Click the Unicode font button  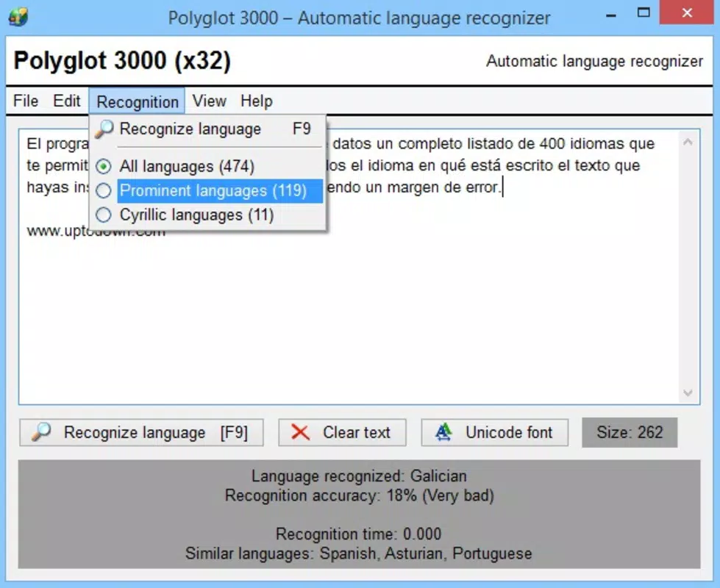click(x=494, y=432)
